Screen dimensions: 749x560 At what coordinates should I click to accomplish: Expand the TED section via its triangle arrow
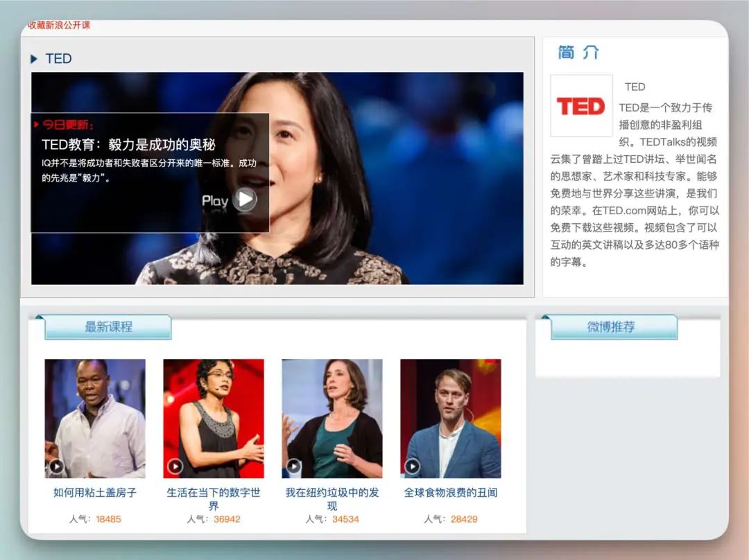pos(35,58)
